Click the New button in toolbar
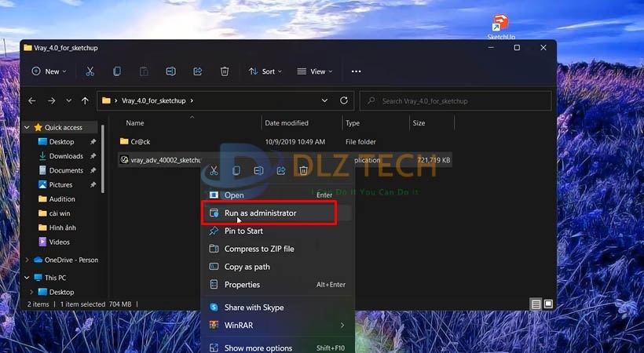The height and width of the screenshot is (353, 644). (x=49, y=71)
